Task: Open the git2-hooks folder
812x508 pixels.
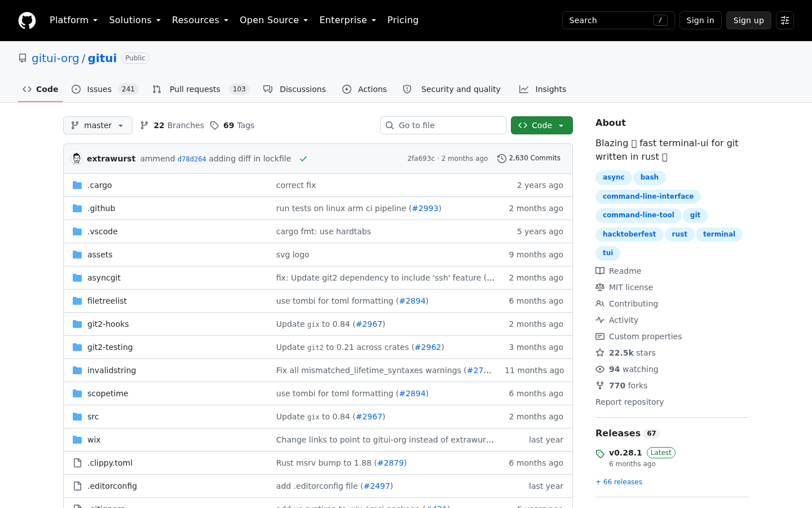Action: tap(108, 324)
